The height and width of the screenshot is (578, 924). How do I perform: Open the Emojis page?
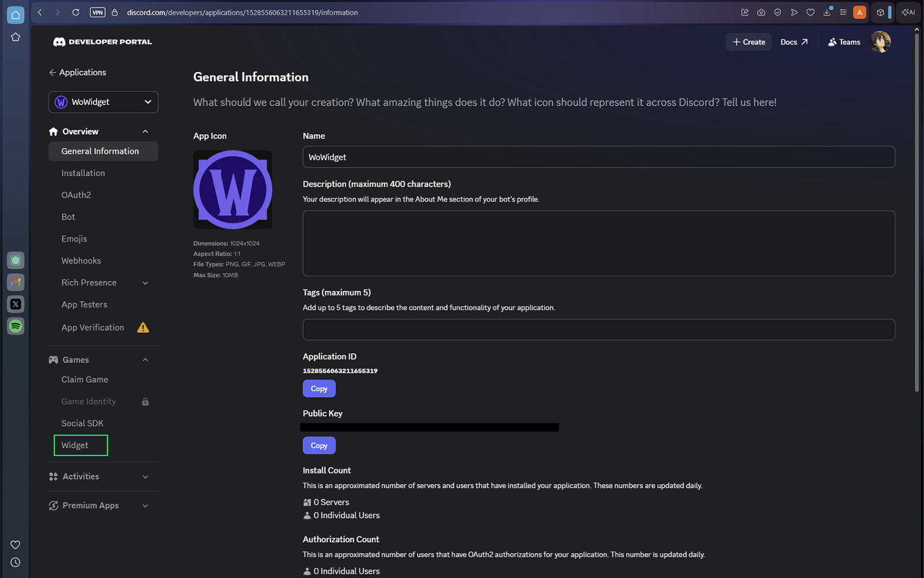74,239
